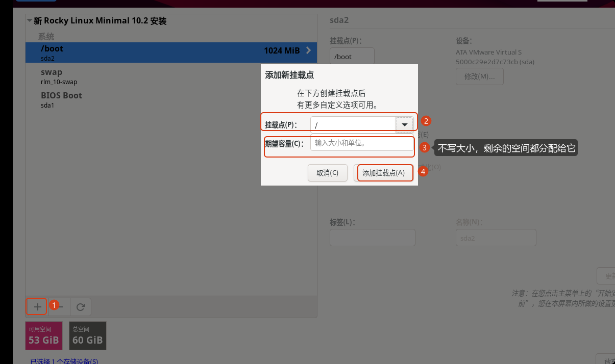Click the circular reload storage icon
Image resolution: width=615 pixels, height=364 pixels.
pos(80,307)
